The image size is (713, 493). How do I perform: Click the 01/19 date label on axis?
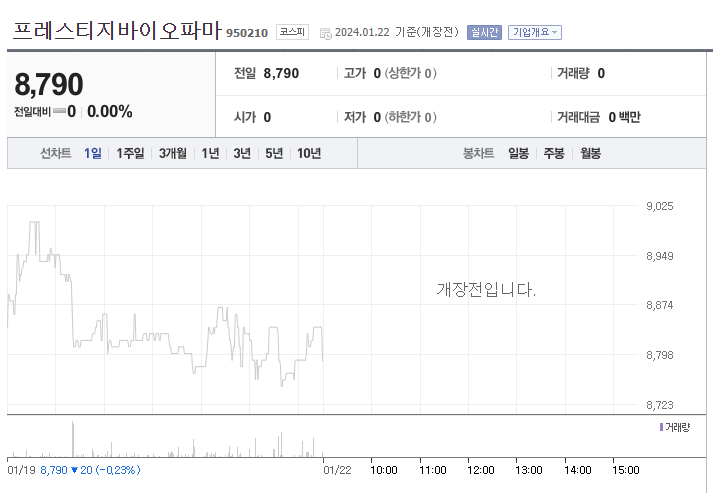tap(21, 470)
